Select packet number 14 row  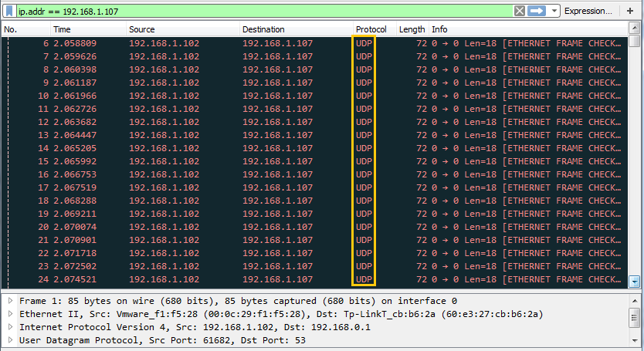[x=315, y=149]
